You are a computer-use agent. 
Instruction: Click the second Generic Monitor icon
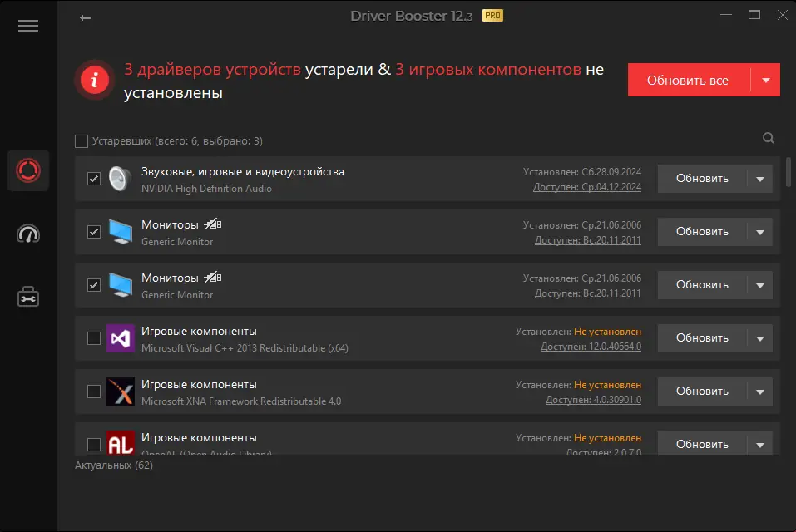coord(121,285)
